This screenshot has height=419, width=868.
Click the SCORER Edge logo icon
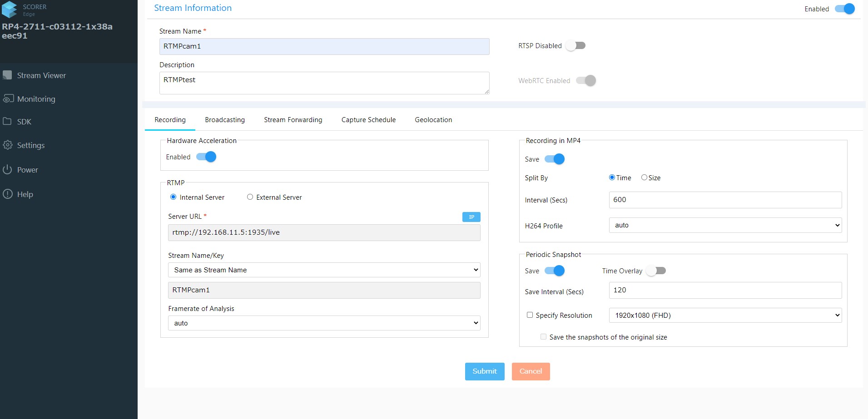10,10
